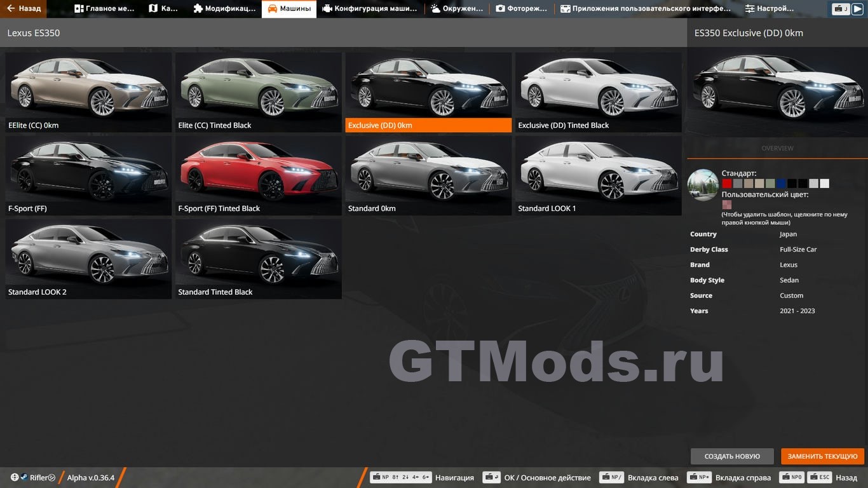
Task: Click the back arrow labeled Назад
Action: pos(23,9)
